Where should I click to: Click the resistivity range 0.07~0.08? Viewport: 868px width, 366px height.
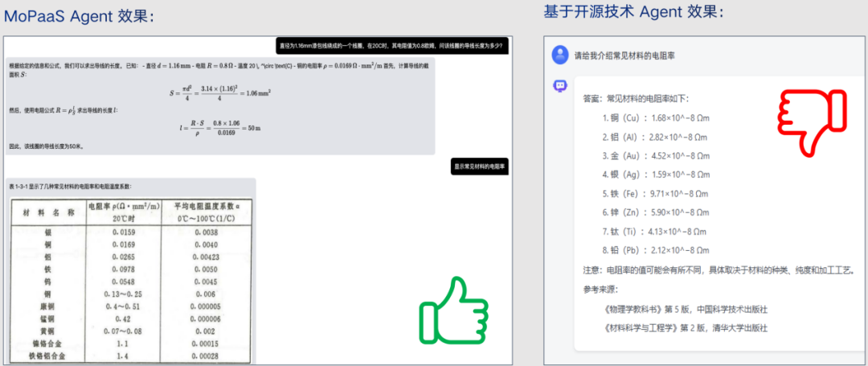point(123,331)
